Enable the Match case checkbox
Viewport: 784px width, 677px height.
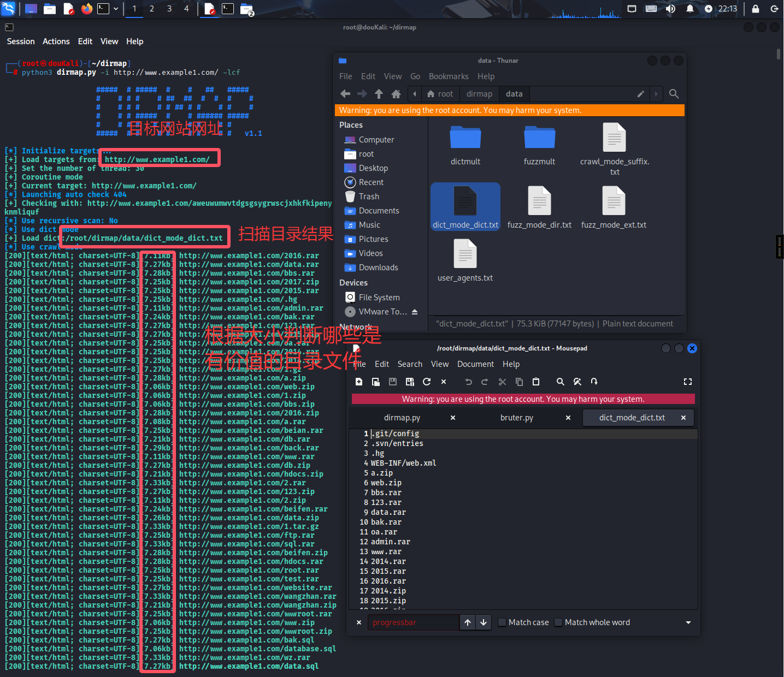click(x=502, y=622)
